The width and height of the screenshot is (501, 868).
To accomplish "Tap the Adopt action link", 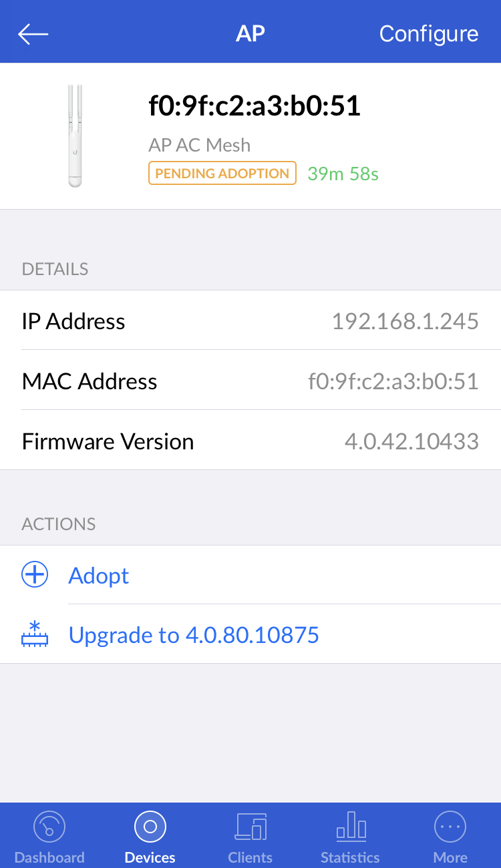I will [x=98, y=576].
